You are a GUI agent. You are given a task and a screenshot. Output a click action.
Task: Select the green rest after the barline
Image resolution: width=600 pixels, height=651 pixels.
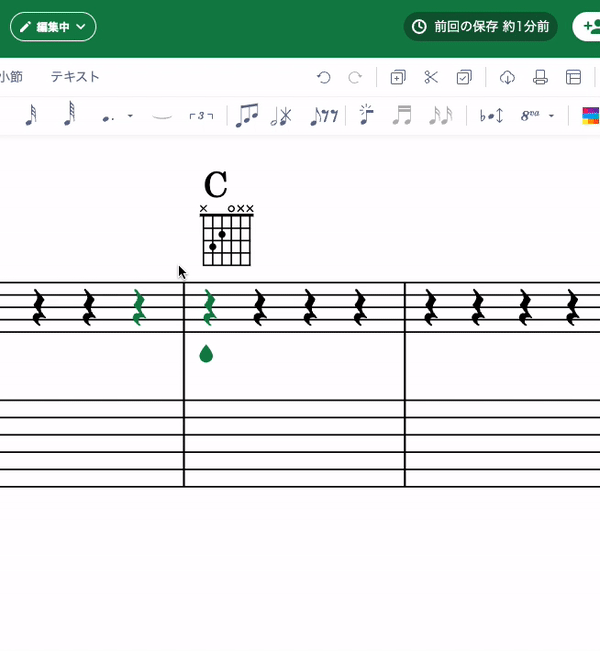tap(210, 308)
